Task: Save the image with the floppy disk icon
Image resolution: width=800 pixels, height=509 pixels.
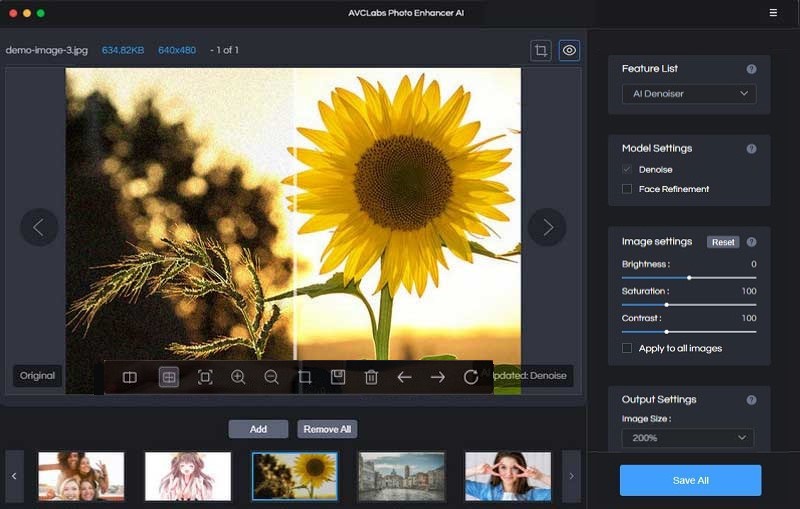Action: tap(338, 377)
